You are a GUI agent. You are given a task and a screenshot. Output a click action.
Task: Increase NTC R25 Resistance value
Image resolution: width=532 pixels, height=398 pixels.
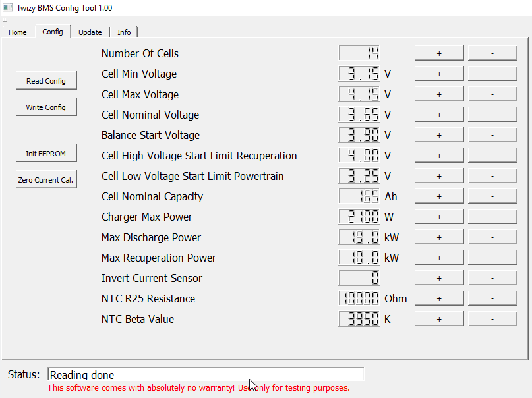click(439, 298)
